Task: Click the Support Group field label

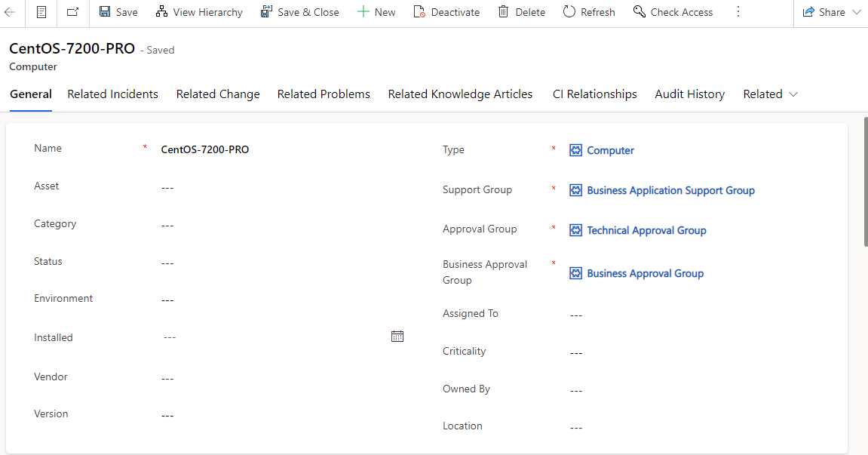Action: click(x=477, y=189)
